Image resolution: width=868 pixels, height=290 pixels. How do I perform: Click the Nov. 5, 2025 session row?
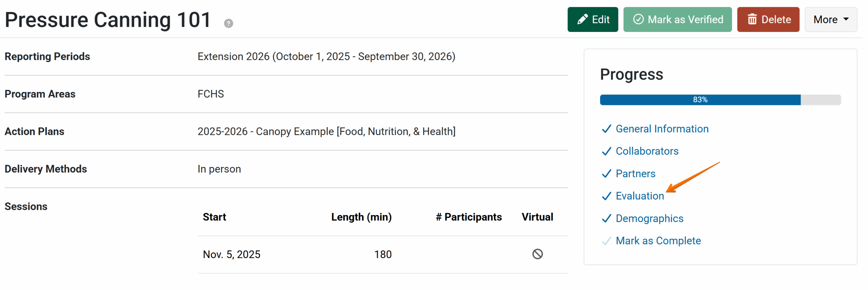pos(232,255)
